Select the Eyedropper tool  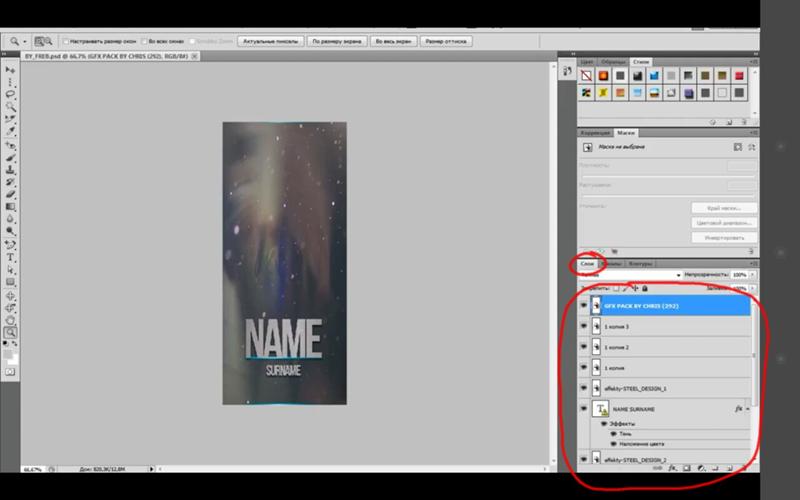coord(10,132)
